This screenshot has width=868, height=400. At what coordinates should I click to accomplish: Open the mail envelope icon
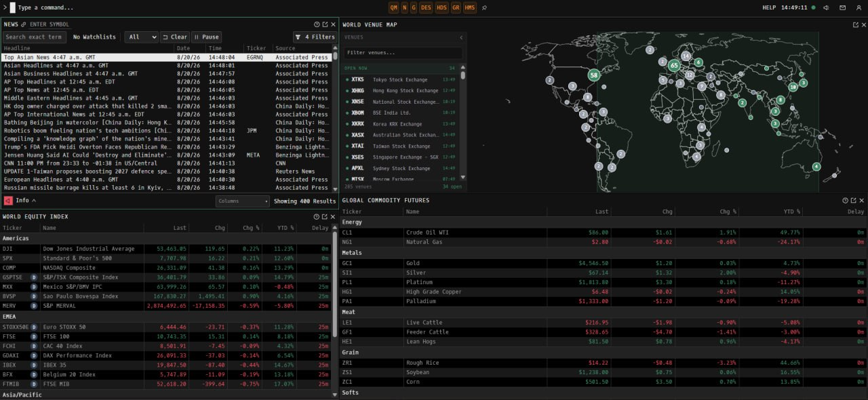coord(842,7)
